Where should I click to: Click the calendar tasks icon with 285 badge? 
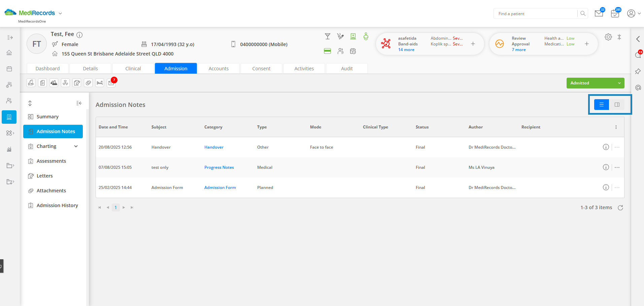click(615, 14)
